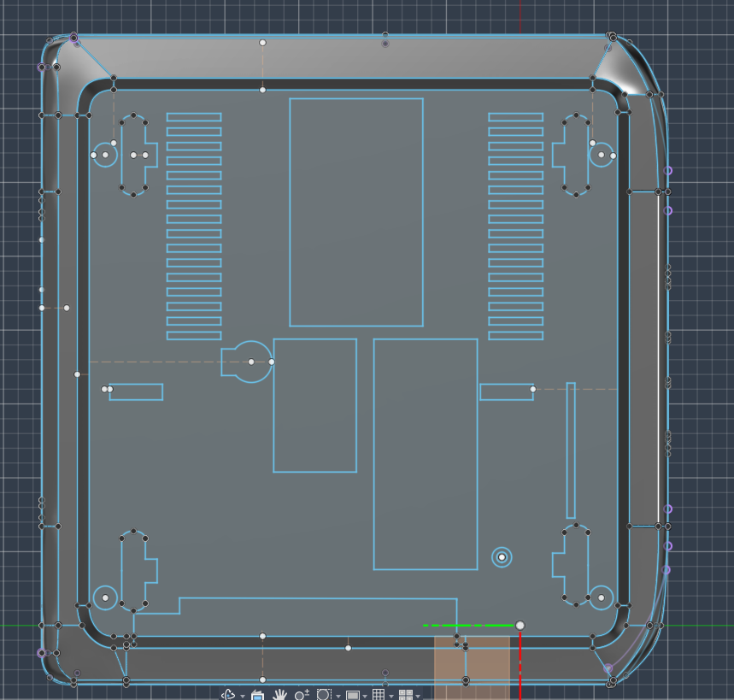Select the Zoom magnifier tool
Image resolution: width=734 pixels, height=700 pixels.
click(x=302, y=695)
